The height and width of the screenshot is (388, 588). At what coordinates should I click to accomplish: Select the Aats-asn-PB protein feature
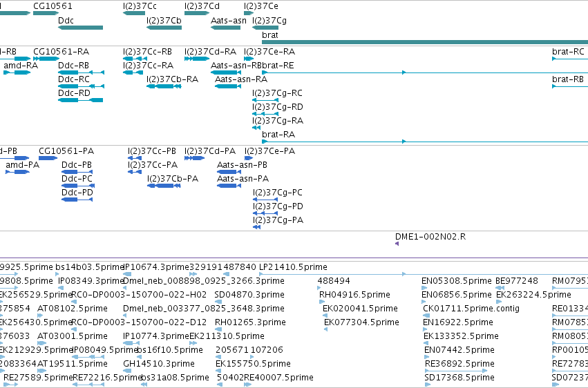tap(229, 172)
